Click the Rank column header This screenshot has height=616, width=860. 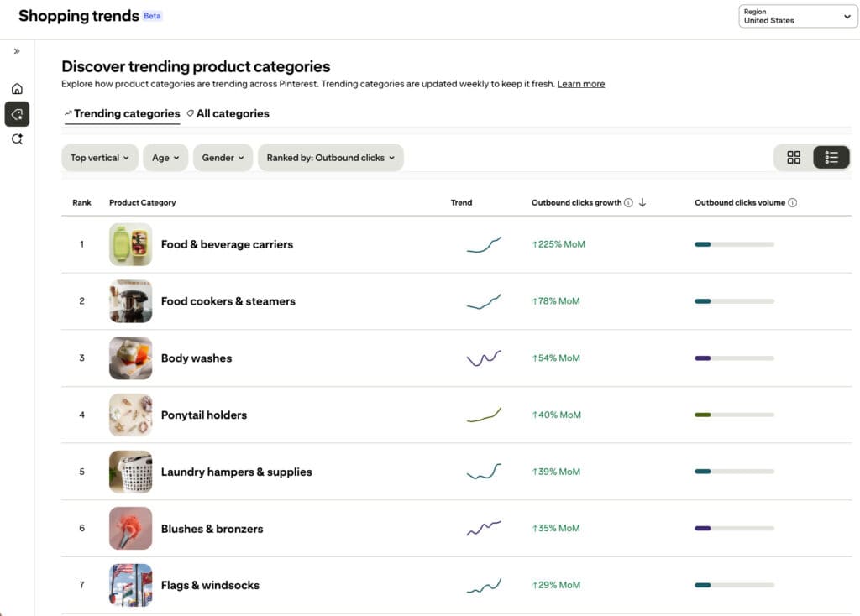[x=81, y=203]
